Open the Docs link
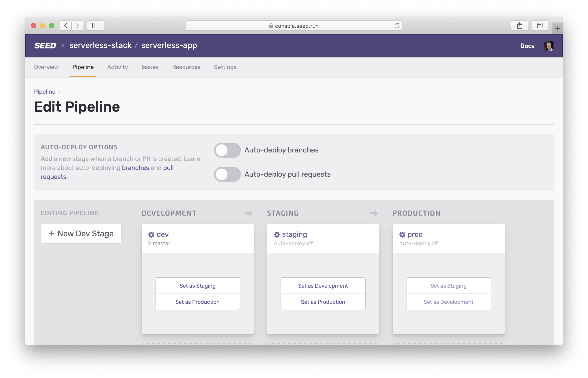The height and width of the screenshot is (378, 588). tap(527, 46)
